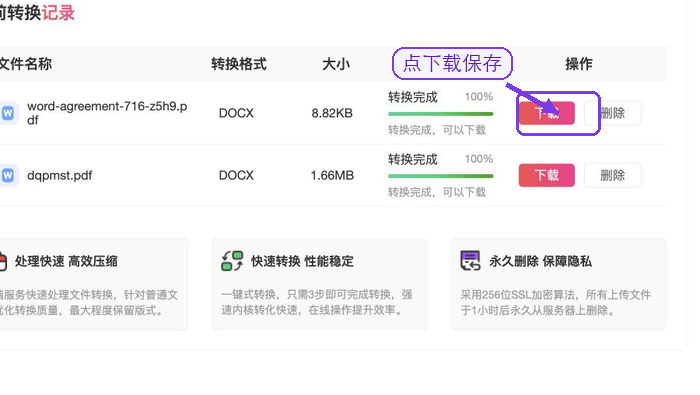This screenshot has height=395, width=700.
Task: Click the 操作 column header
Action: (x=579, y=64)
